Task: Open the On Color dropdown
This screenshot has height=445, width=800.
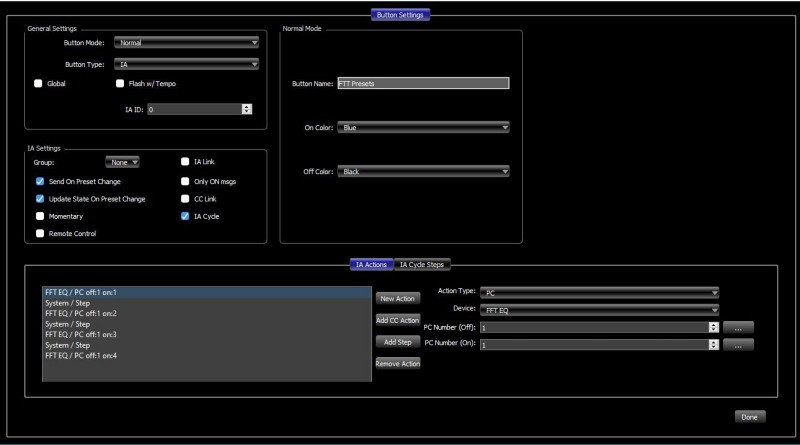Action: click(x=423, y=128)
